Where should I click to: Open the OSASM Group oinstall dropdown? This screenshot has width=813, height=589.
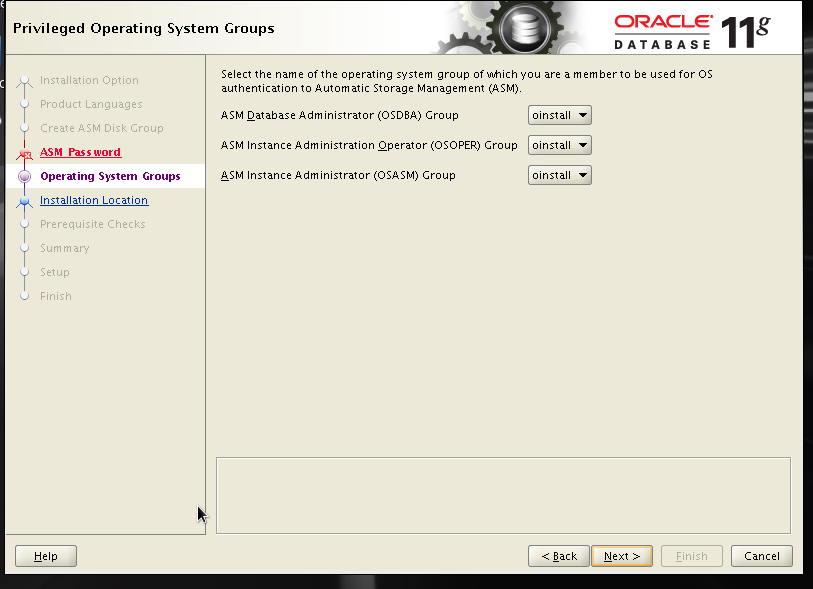[559, 174]
